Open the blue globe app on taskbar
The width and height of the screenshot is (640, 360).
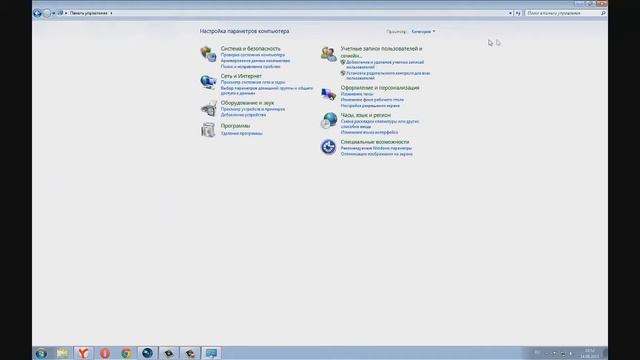(147, 353)
